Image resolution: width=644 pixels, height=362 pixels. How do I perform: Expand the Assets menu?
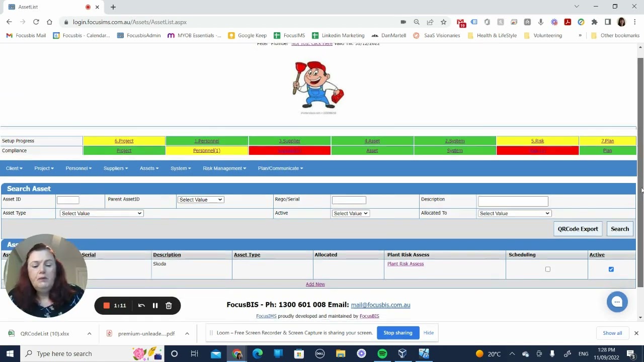click(149, 168)
